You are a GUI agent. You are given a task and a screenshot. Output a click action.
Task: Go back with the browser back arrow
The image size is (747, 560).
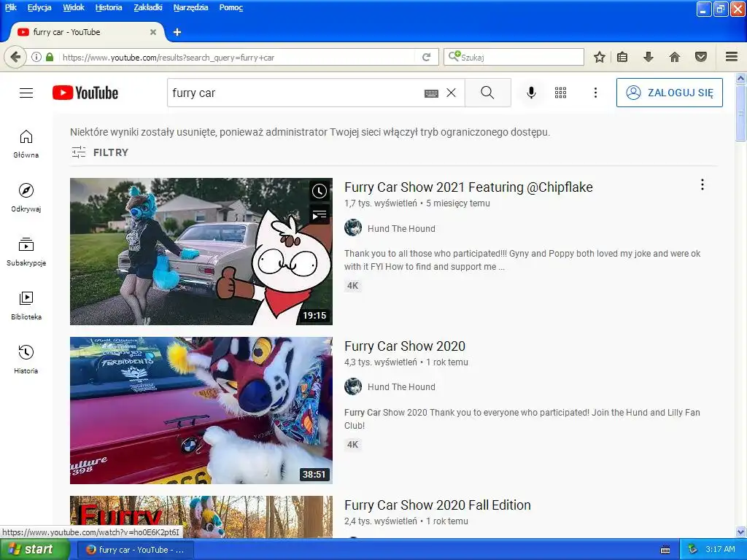15,57
